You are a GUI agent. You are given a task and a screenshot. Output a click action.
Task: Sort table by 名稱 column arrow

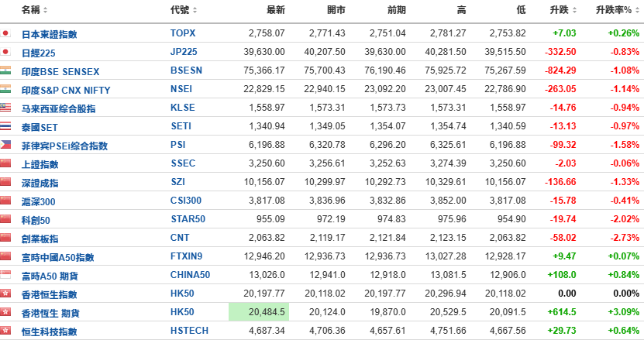(x=45, y=10)
